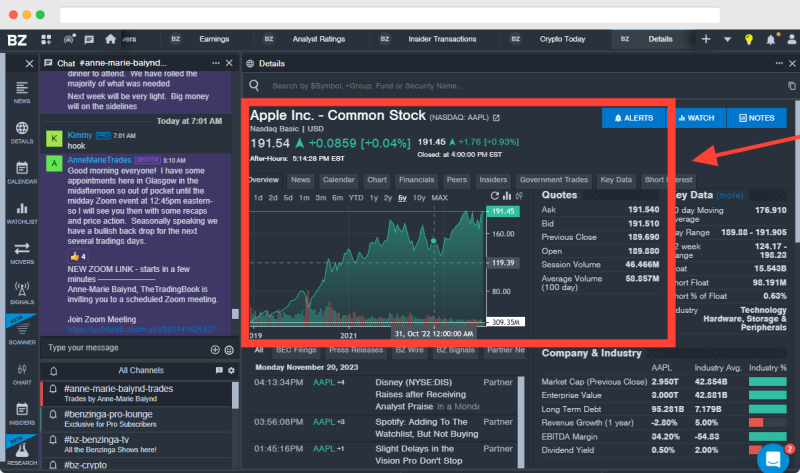Click the squawk radio broadcast icon
Image resolution: width=800 pixels, height=473 pixels.
pos(69,39)
